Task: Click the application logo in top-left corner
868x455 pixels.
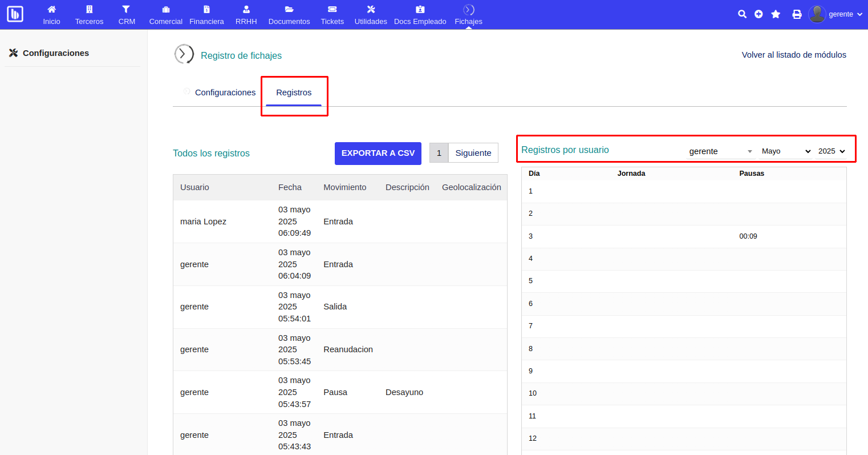Action: click(15, 14)
